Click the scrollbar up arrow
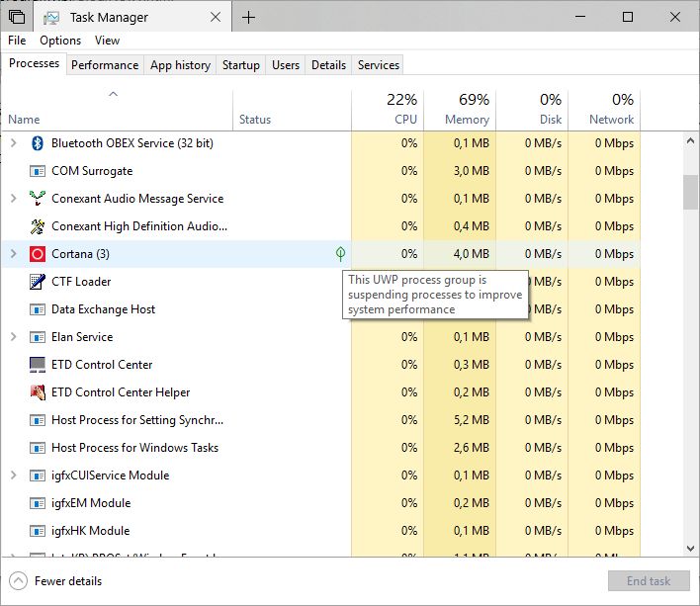The width and height of the screenshot is (700, 606). (x=690, y=141)
